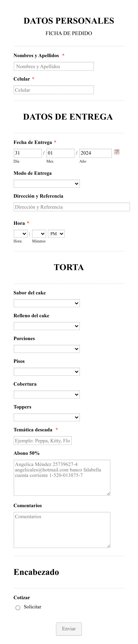Click inside the Comentarios text area

tap(62, 529)
